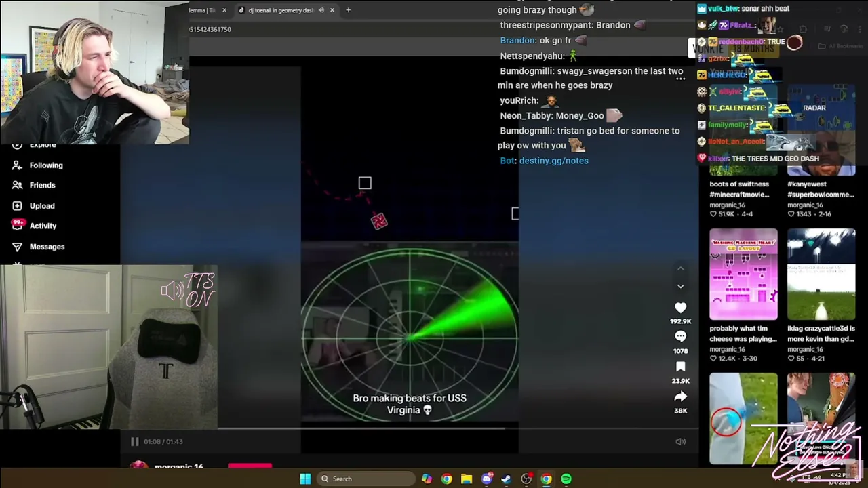Click the Upload plus-square icon
The image size is (868, 488).
pos(17,206)
